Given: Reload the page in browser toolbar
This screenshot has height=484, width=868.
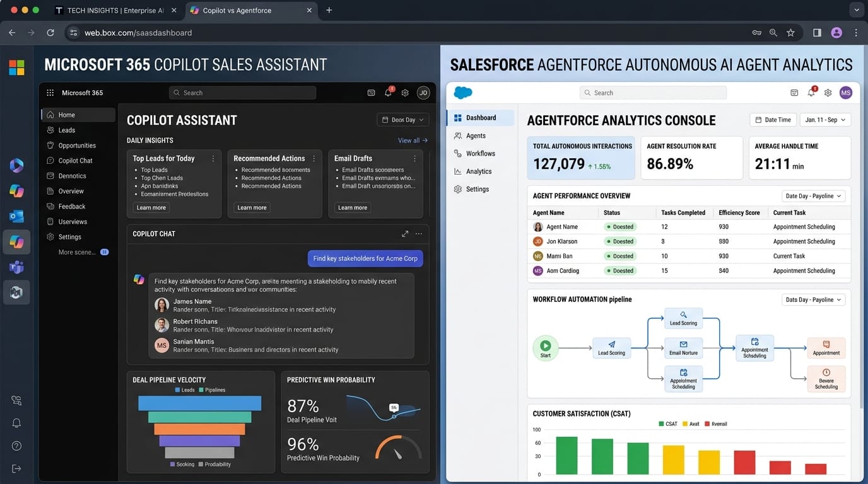Looking at the screenshot, I should 50,33.
